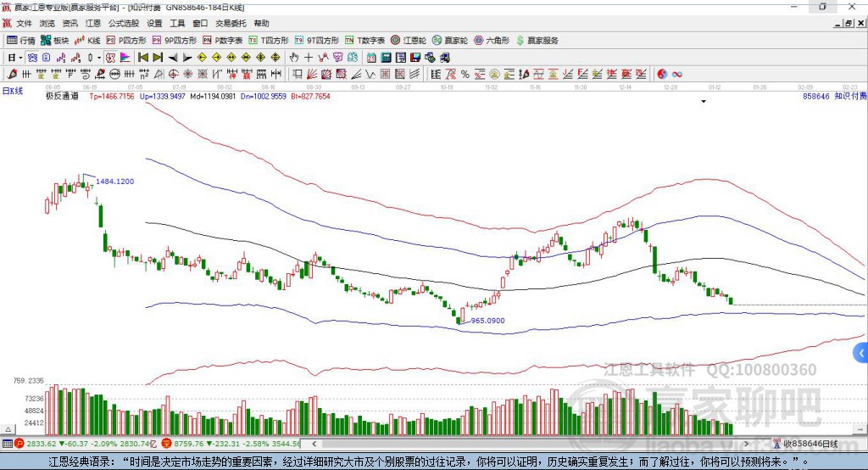This screenshot has width=868, height=470.
Task: Toggle the 权 price adjustment button
Action: pos(111,58)
